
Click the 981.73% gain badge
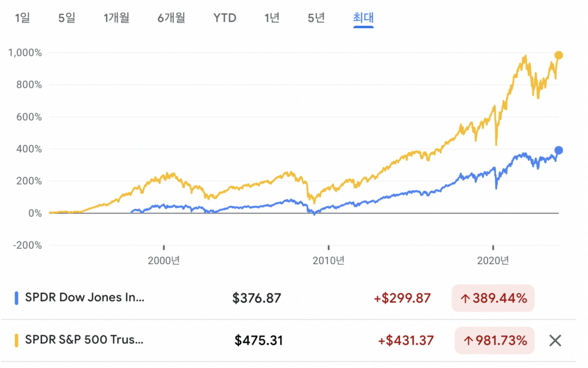(494, 340)
